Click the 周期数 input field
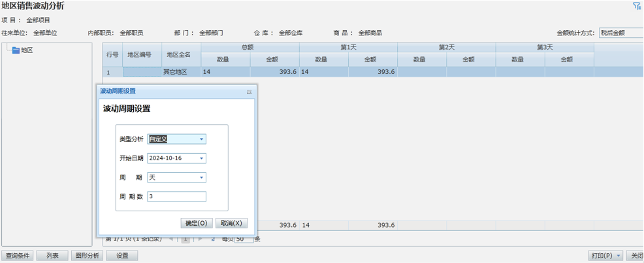 click(176, 196)
